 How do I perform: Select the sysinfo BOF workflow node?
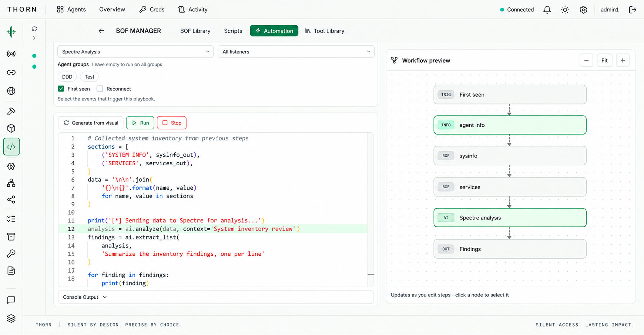coord(510,156)
